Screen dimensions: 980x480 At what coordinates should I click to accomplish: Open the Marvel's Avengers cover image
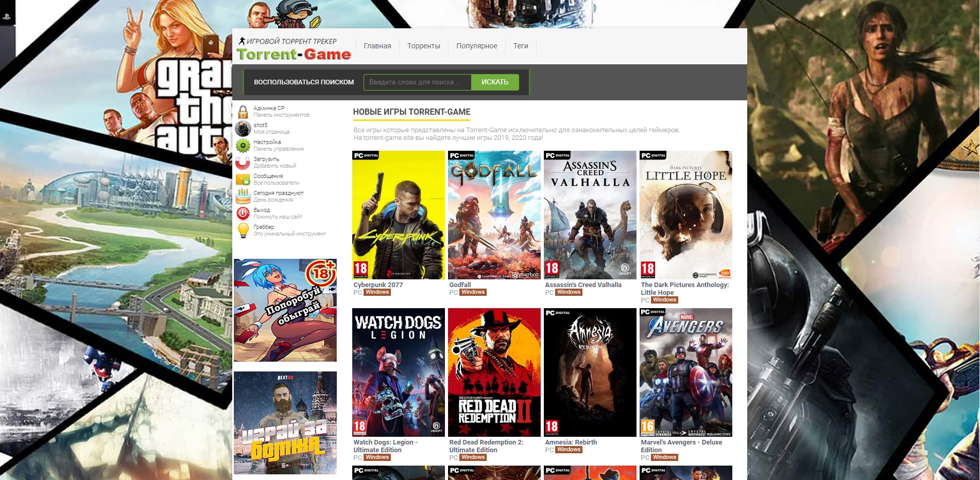tap(686, 372)
